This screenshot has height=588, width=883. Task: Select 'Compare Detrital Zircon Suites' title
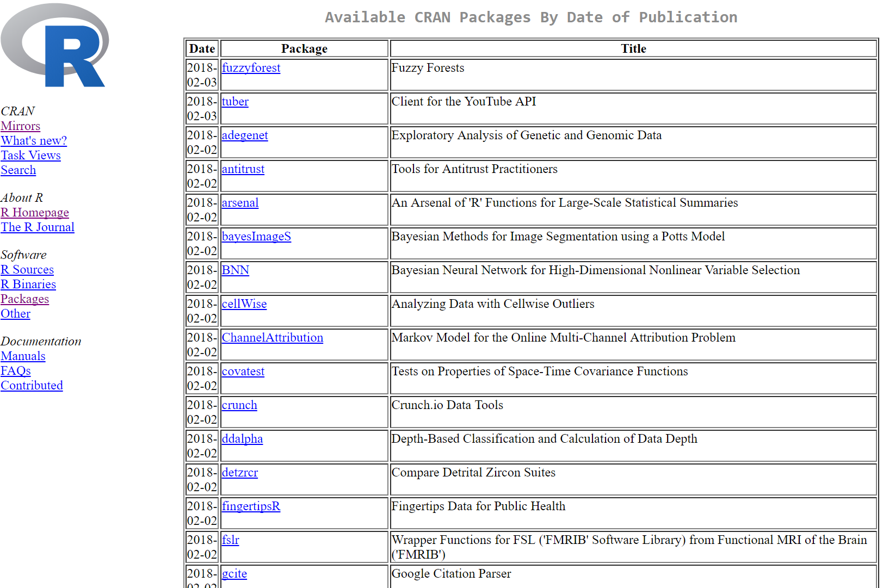click(x=473, y=473)
